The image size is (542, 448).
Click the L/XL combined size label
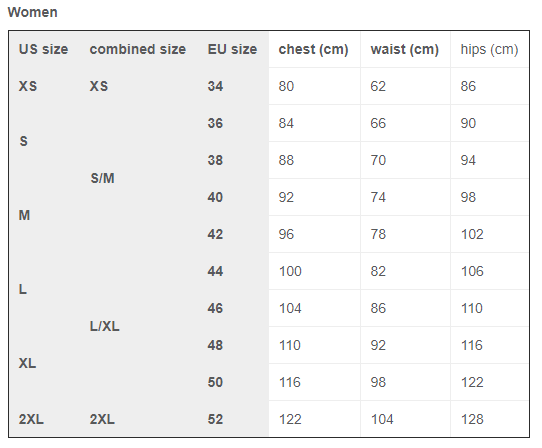(x=104, y=326)
